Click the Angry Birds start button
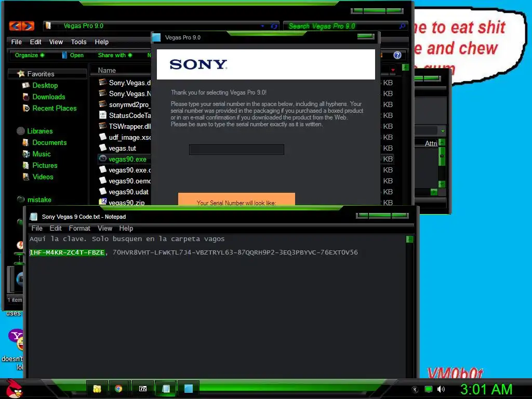The width and height of the screenshot is (532, 399). tap(14, 388)
